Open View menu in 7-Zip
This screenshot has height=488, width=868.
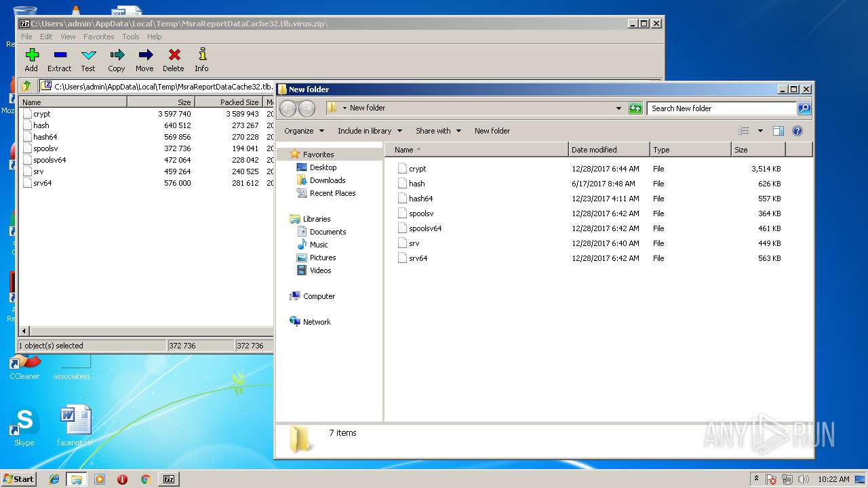pos(68,37)
